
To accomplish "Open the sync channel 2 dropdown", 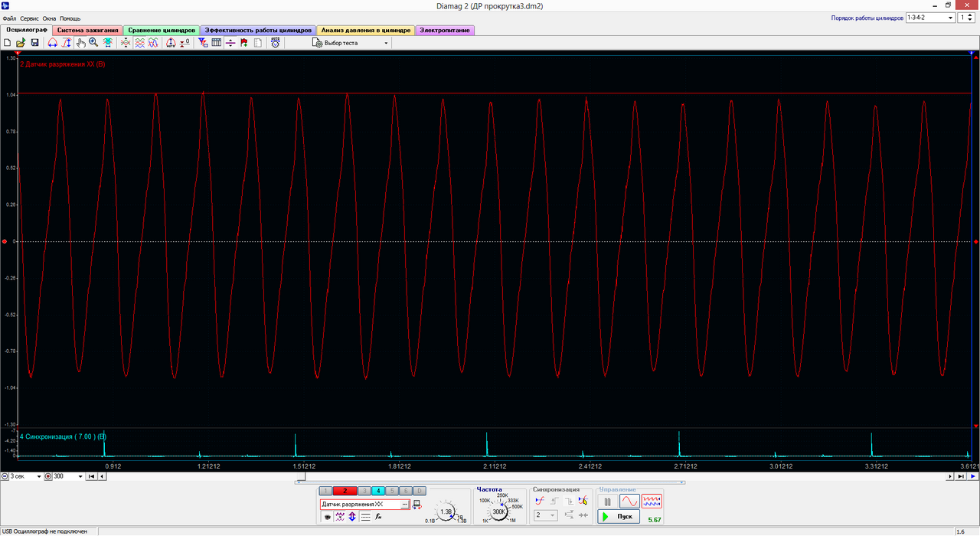I will [x=546, y=515].
